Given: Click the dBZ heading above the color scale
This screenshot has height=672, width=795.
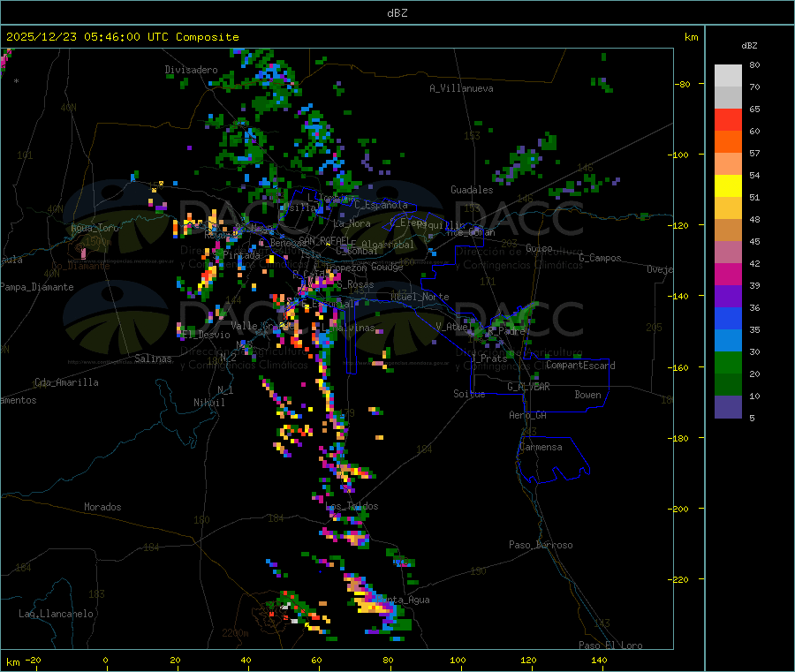Looking at the screenshot, I should 749,46.
